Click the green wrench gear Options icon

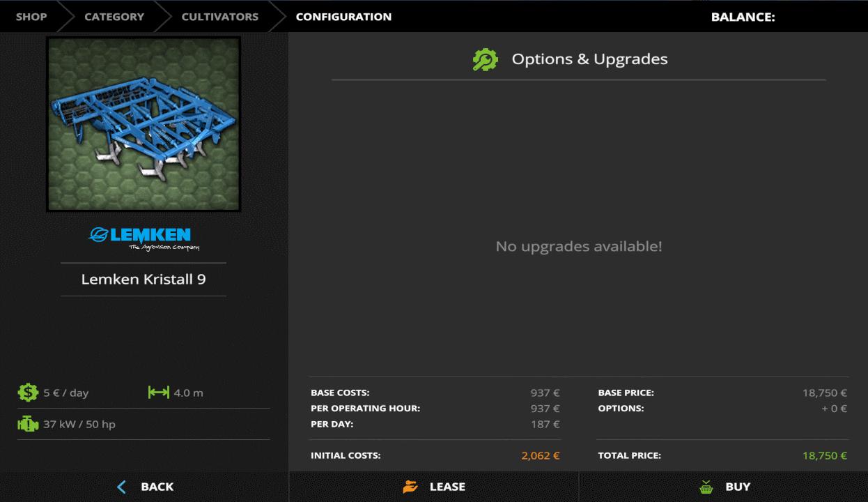tap(485, 59)
